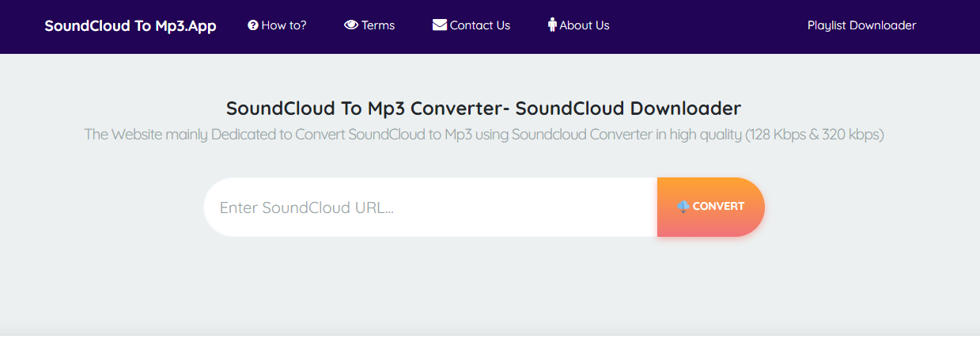980x339 pixels.
Task: Open the Playlist Downloader link
Action: (861, 25)
